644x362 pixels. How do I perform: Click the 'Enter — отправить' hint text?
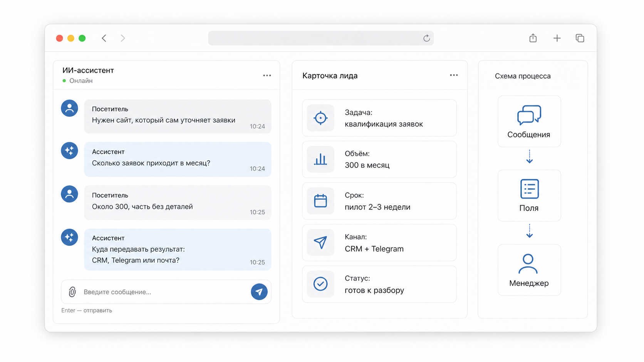point(87,310)
